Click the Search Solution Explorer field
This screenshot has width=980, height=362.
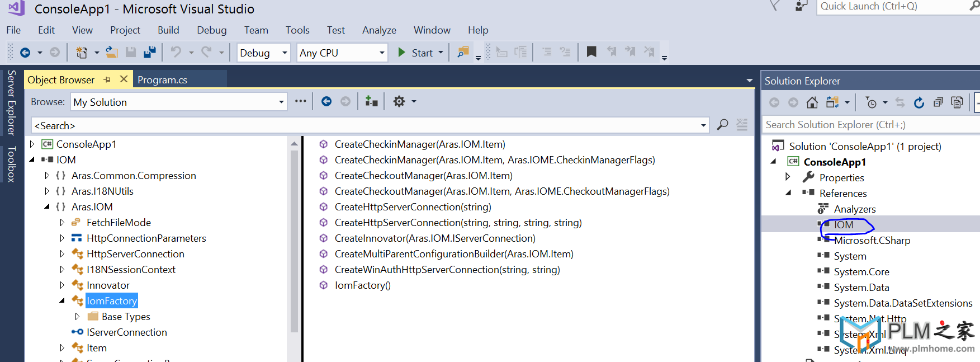(871, 125)
